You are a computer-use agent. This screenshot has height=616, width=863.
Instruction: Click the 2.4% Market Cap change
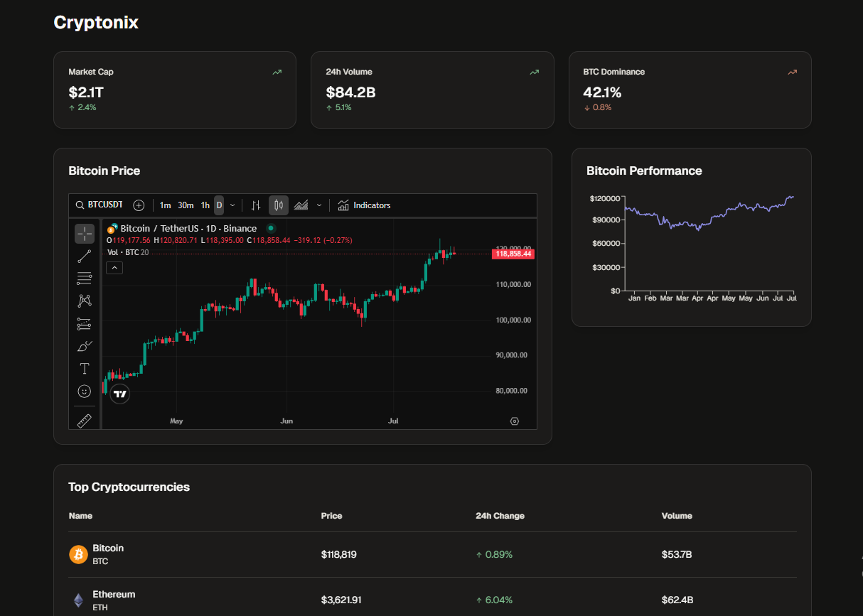82,108
